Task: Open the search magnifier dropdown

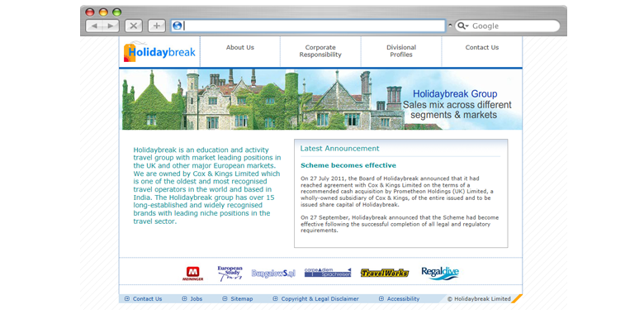Action: (463, 26)
